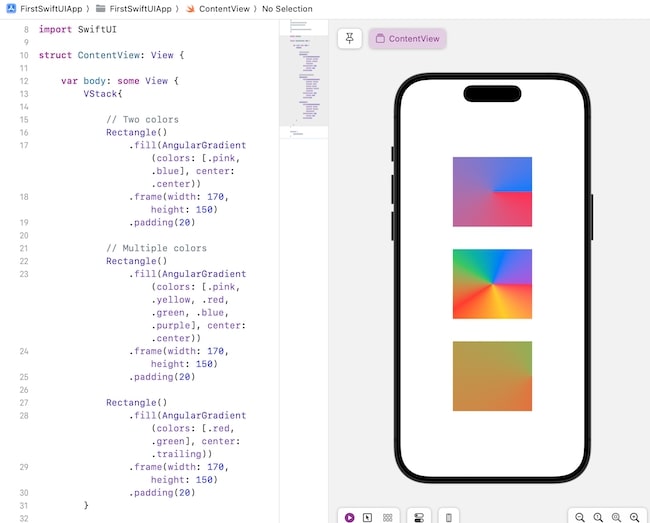650x523 pixels.
Task: Open the preview device chooser
Action: tap(449, 517)
